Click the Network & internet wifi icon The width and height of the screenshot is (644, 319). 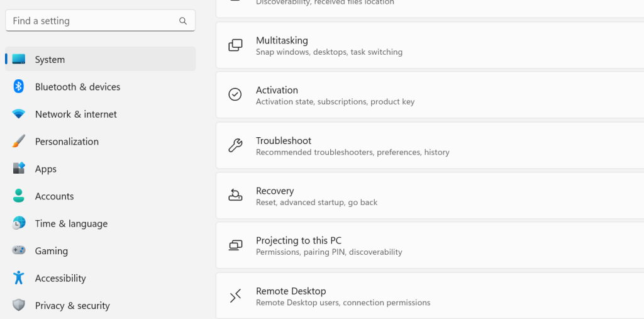click(19, 114)
